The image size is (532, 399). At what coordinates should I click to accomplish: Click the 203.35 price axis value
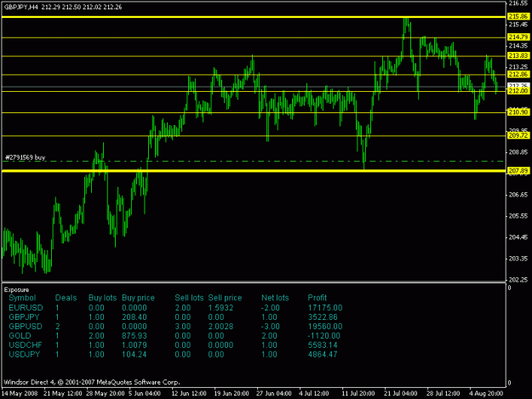pyautogui.click(x=518, y=259)
